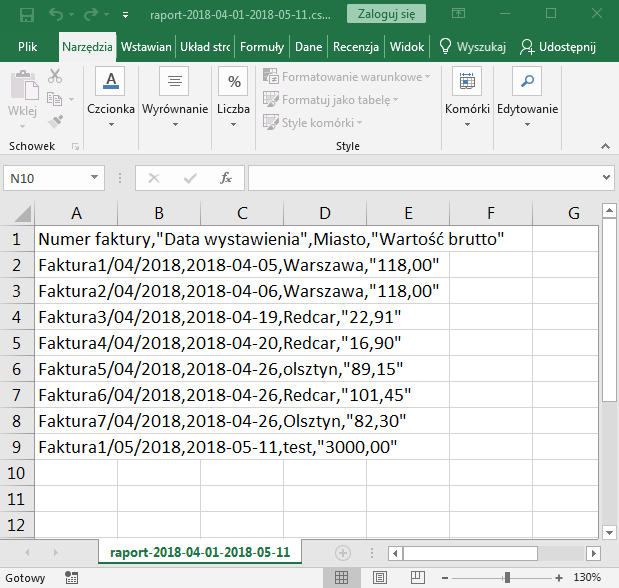This screenshot has width=619, height=588.
Task: Click the Zaloguj się button
Action: (x=386, y=14)
